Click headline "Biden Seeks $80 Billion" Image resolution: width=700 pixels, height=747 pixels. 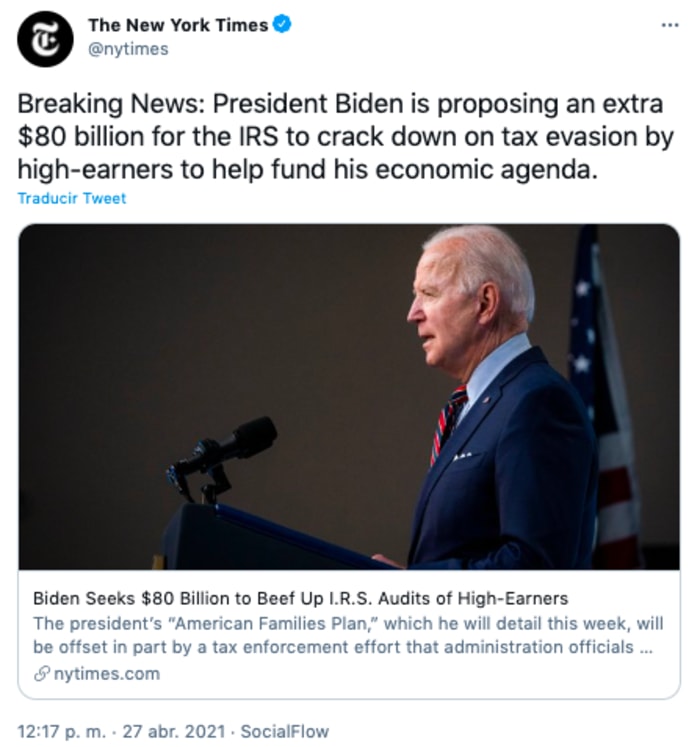pyautogui.click(x=300, y=598)
